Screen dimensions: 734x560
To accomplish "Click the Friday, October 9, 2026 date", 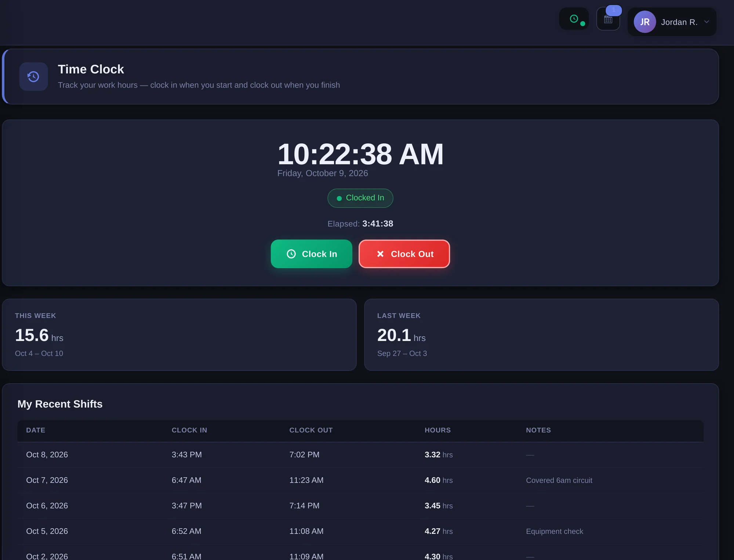I will [x=323, y=173].
